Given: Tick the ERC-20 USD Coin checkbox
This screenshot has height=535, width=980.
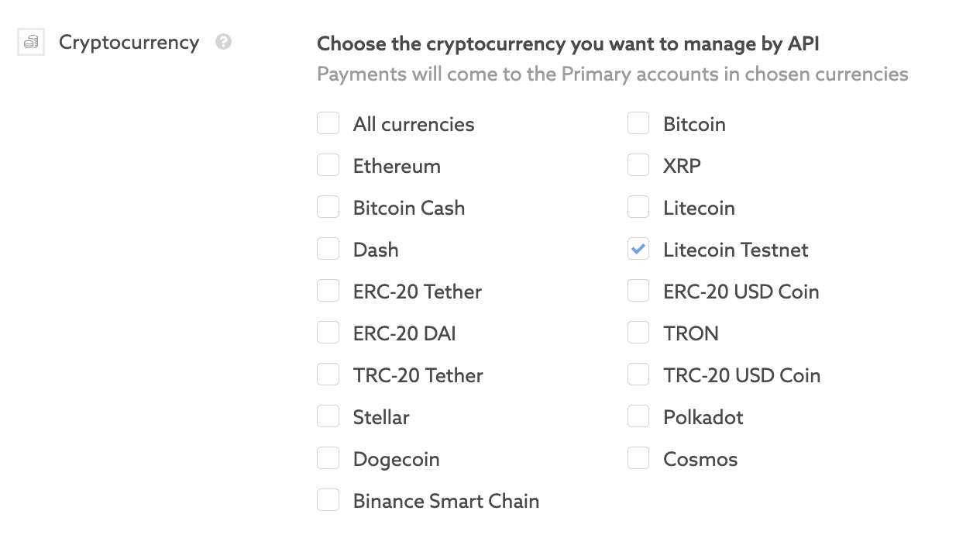Looking at the screenshot, I should (638, 291).
